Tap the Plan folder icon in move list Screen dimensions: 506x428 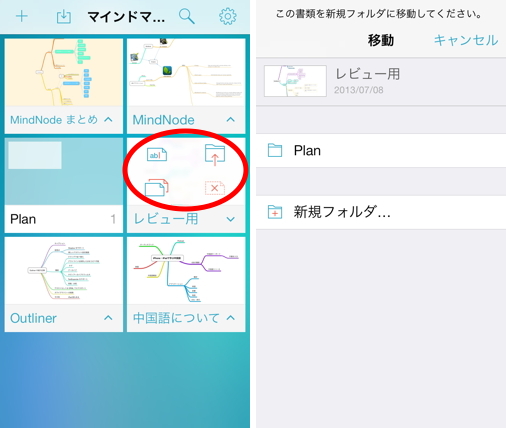275,150
